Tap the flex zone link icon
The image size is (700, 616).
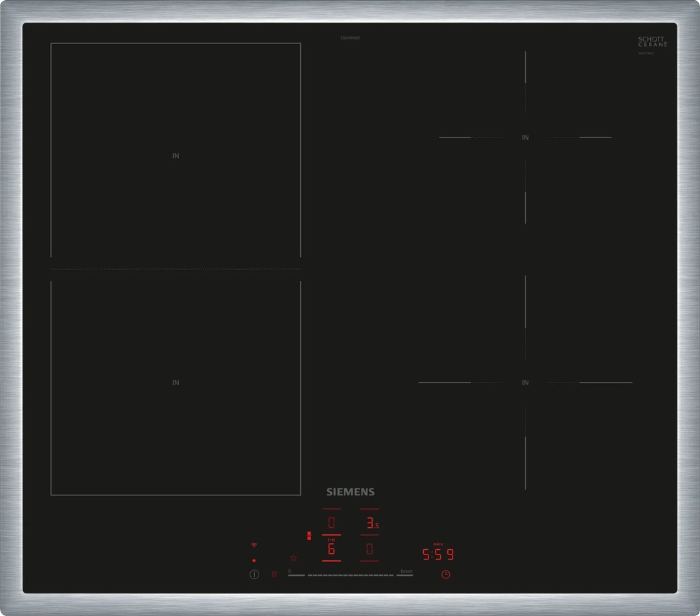(x=309, y=536)
